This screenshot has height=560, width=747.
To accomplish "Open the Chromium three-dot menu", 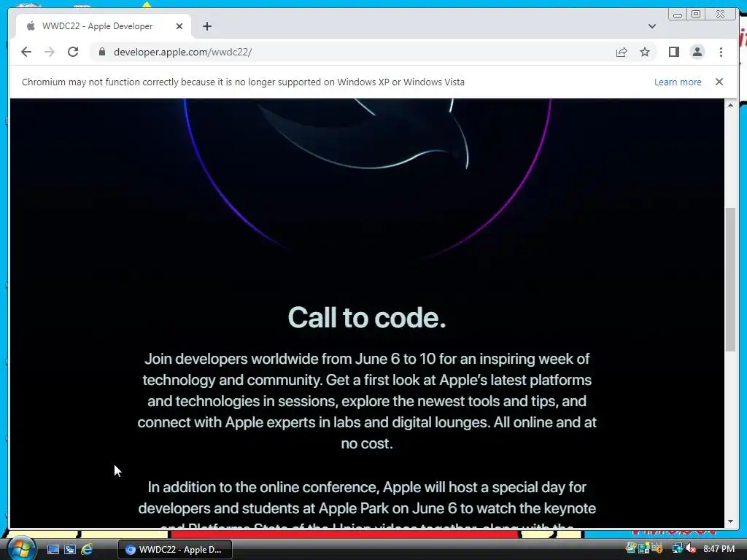I will pos(721,52).
